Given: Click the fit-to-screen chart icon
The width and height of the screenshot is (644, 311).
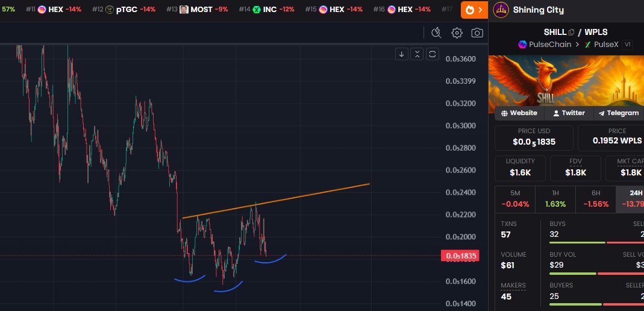Looking at the screenshot, I should (432, 54).
